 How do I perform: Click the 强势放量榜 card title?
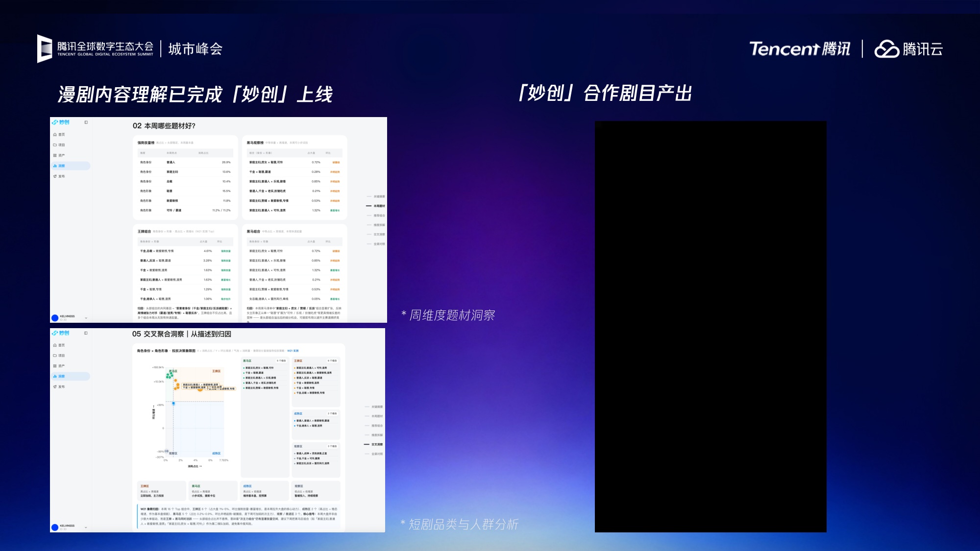coord(146,143)
